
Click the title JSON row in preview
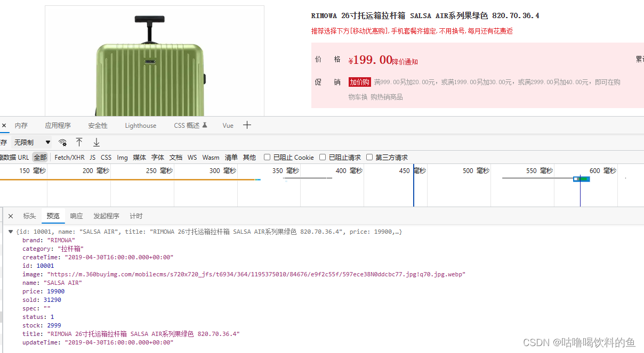click(131, 334)
